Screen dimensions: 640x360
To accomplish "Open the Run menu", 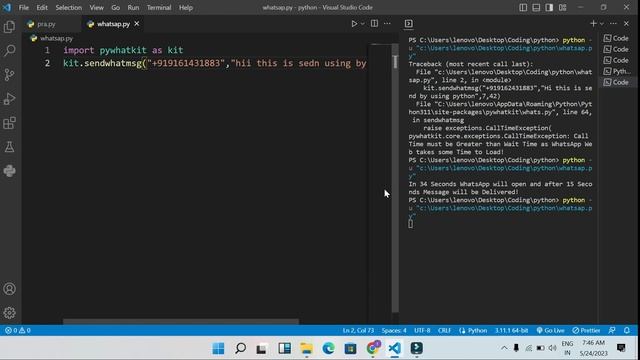I will click(133, 7).
